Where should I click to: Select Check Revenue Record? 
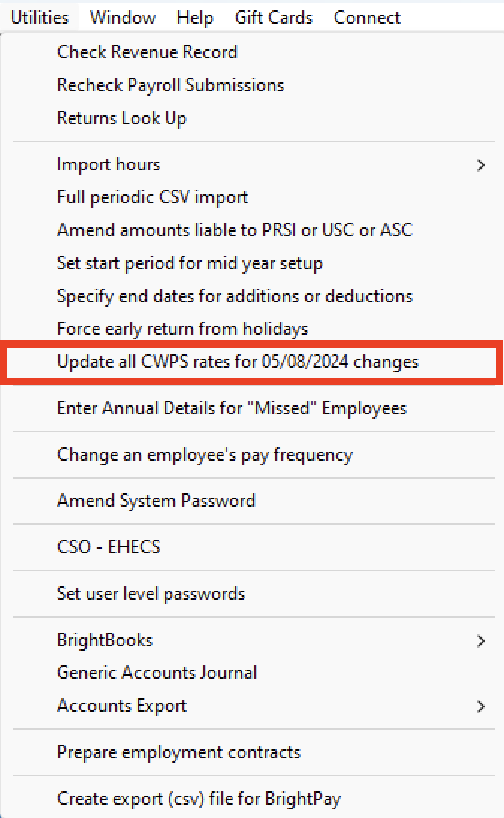point(147,52)
